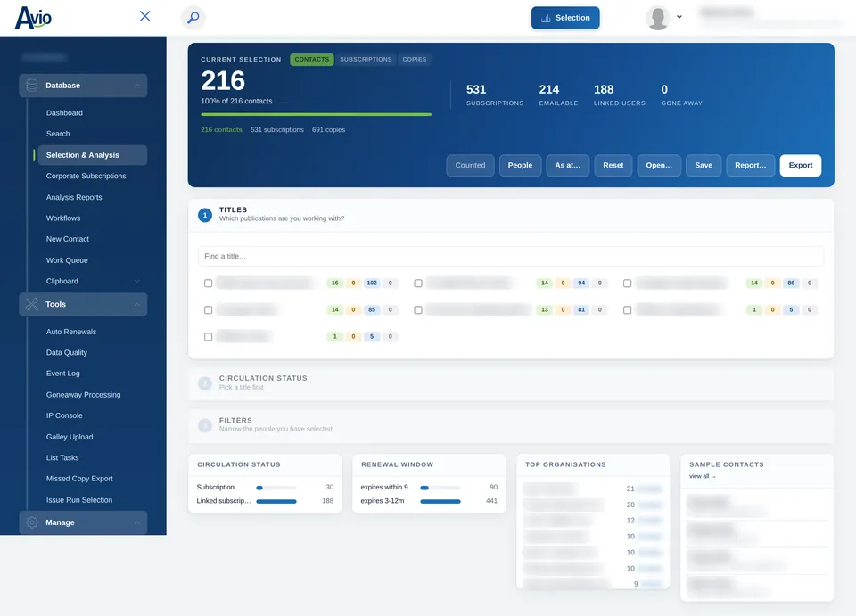Image resolution: width=856 pixels, height=616 pixels.
Task: Follow the view all link
Action: click(702, 476)
